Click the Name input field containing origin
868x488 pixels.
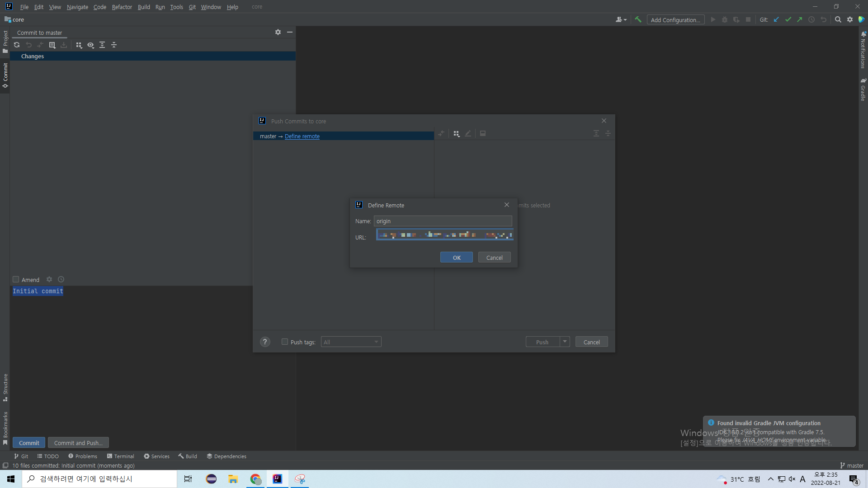coord(443,221)
